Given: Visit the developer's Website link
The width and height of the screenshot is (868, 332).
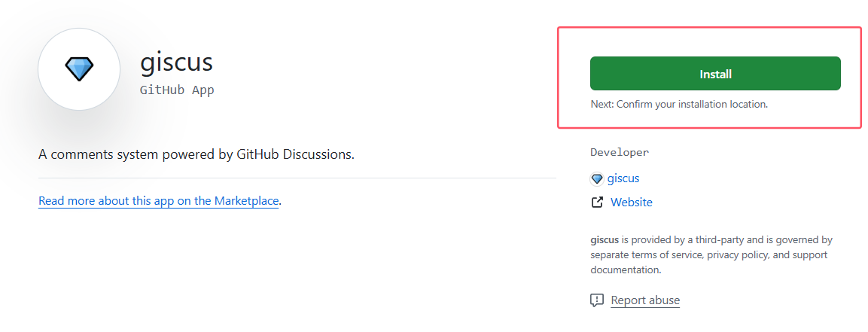Looking at the screenshot, I should pos(631,203).
